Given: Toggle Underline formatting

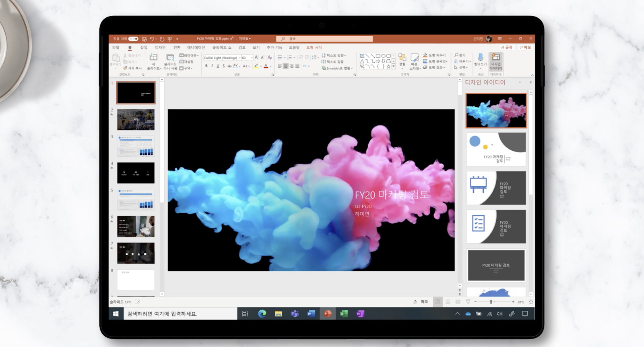Looking at the screenshot, I should (218, 66).
